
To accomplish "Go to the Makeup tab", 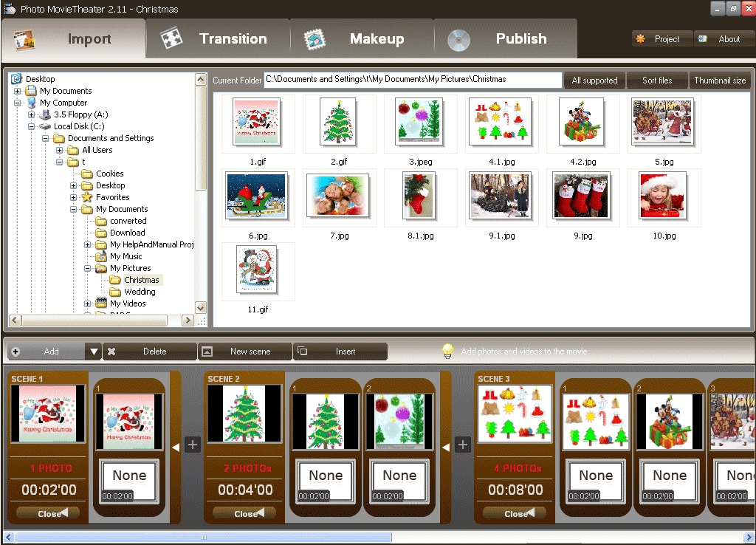I will tap(362, 39).
